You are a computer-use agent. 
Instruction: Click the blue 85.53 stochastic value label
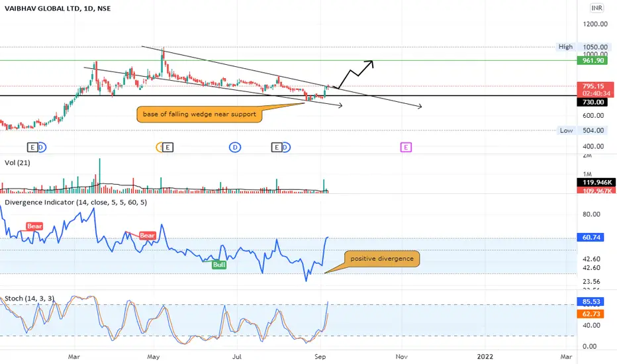(x=591, y=302)
